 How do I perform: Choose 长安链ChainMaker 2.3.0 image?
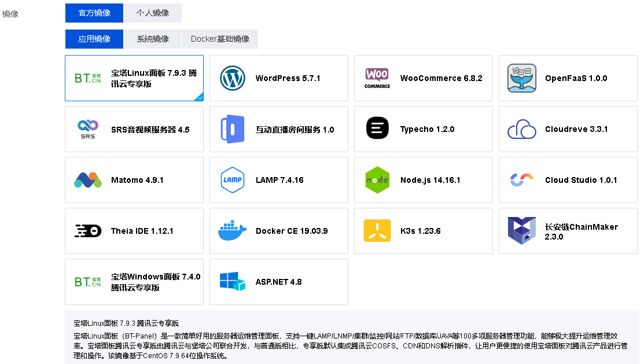(568, 231)
